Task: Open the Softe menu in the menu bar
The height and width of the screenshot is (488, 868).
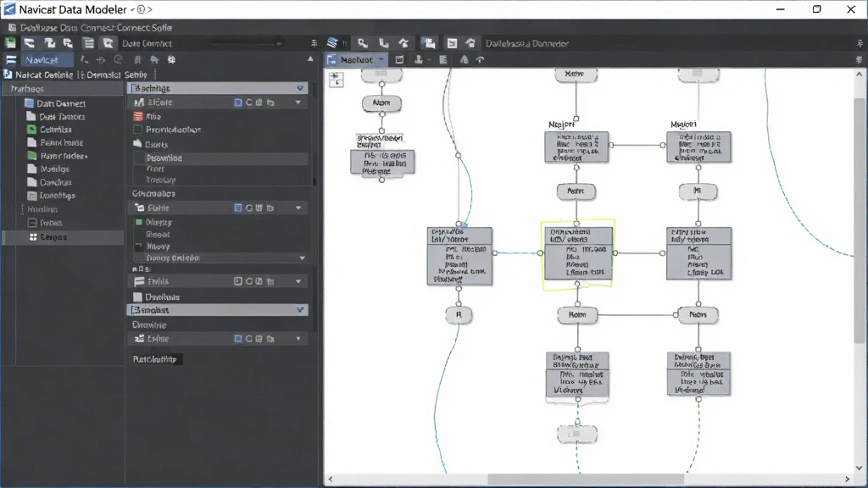Action: [162, 28]
